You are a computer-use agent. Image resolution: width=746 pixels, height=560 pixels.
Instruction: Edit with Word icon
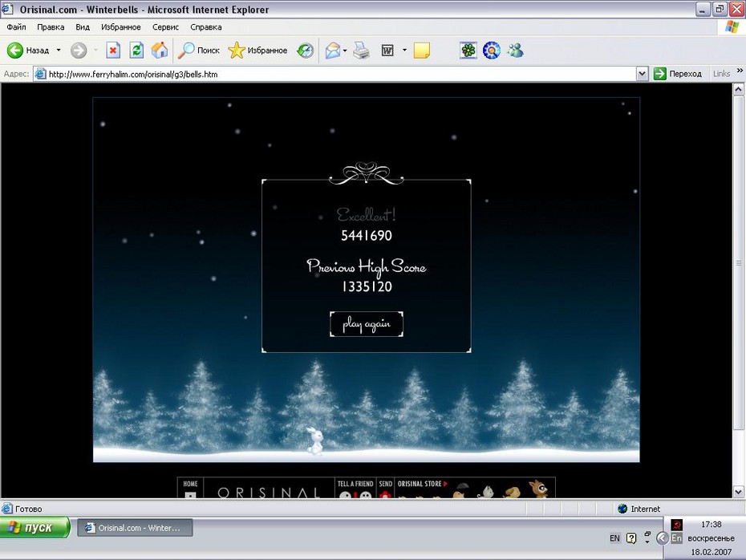(387, 50)
